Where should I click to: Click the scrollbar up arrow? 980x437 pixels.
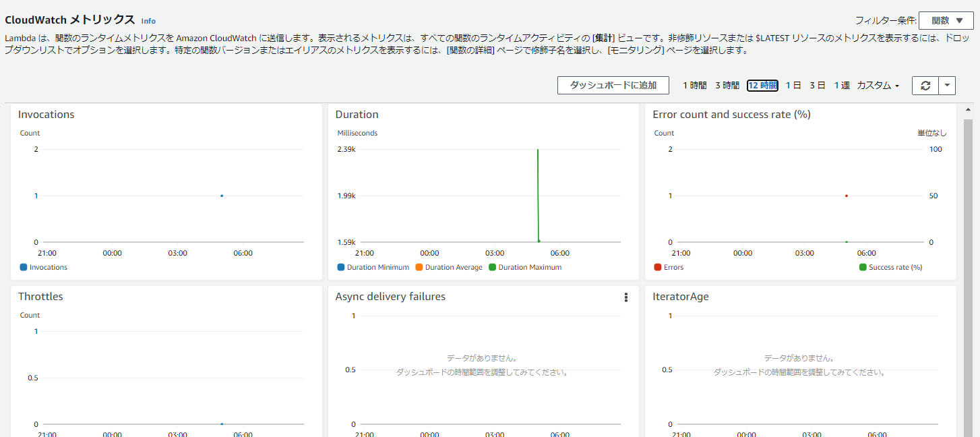pos(969,109)
